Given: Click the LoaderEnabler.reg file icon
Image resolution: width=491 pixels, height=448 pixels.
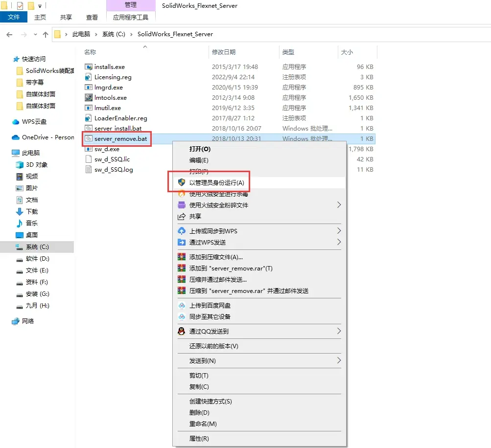Looking at the screenshot, I should tap(89, 118).
